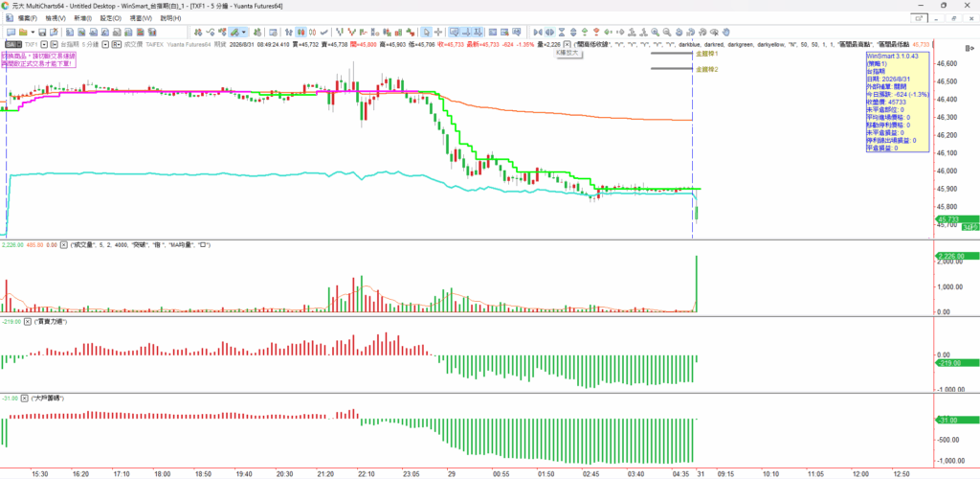The height and width of the screenshot is (479, 980).
Task: Click the K棒放大 button
Action: [568, 54]
